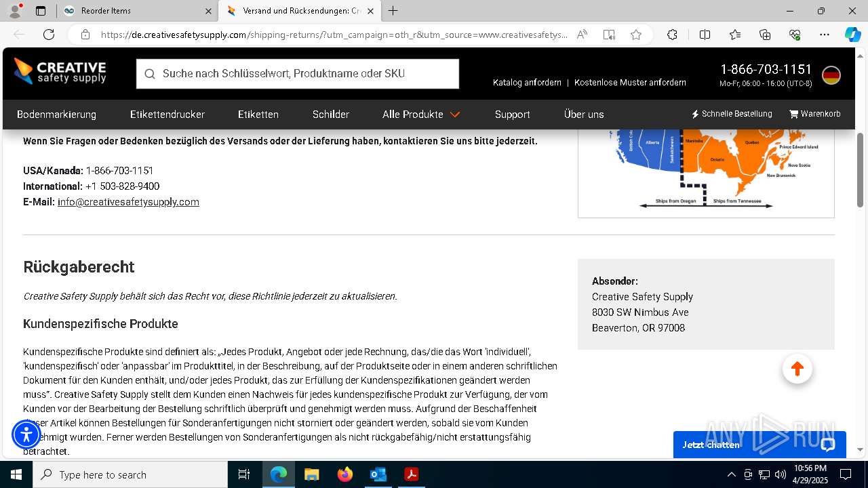868x488 pixels.
Task: Click the Windows taskbar search box
Action: click(x=130, y=474)
